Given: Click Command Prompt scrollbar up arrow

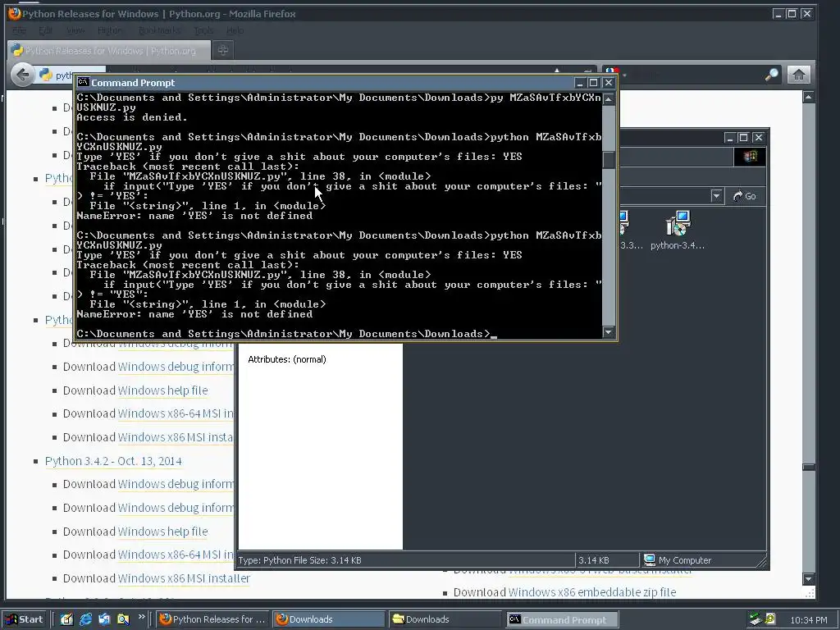Looking at the screenshot, I should point(609,99).
